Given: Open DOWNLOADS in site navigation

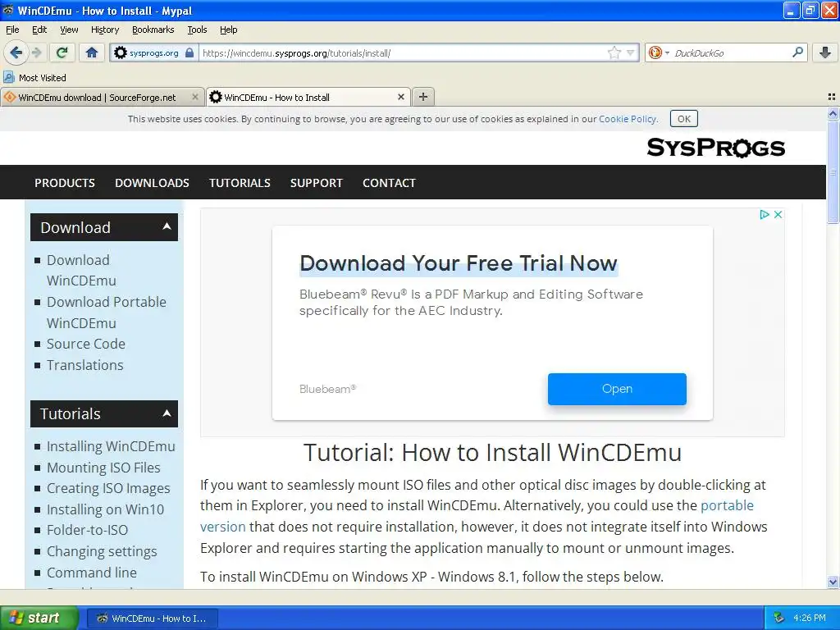Looking at the screenshot, I should 152,183.
